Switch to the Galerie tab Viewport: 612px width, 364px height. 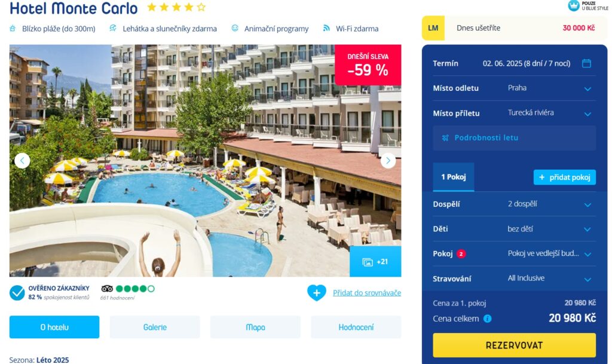[x=155, y=327]
